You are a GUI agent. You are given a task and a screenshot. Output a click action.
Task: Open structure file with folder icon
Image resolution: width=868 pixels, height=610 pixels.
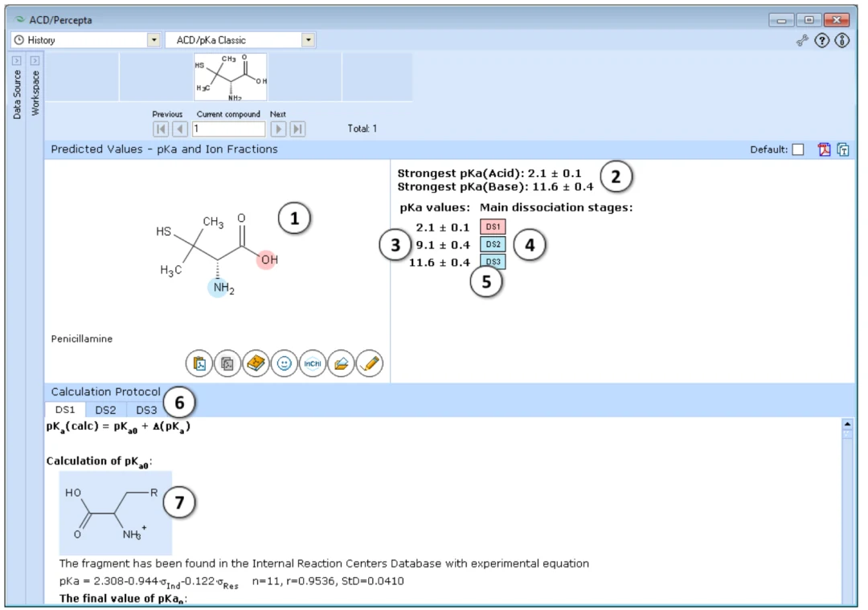tap(341, 364)
